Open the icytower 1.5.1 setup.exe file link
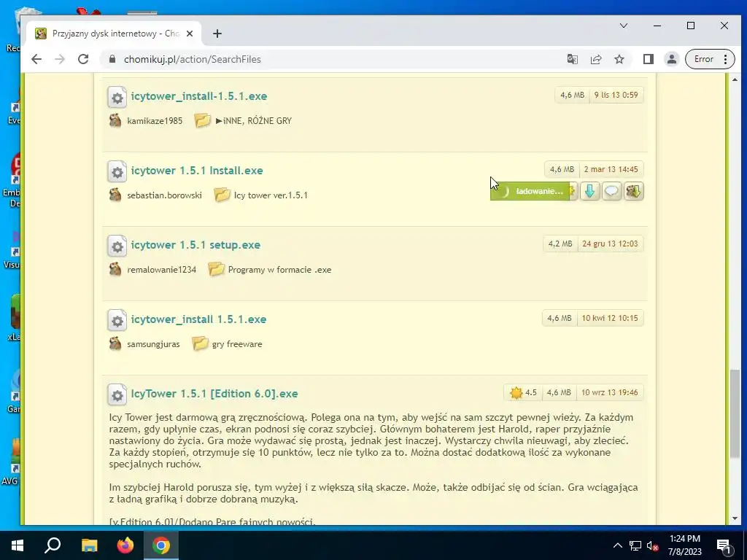747x560 pixels. point(196,245)
